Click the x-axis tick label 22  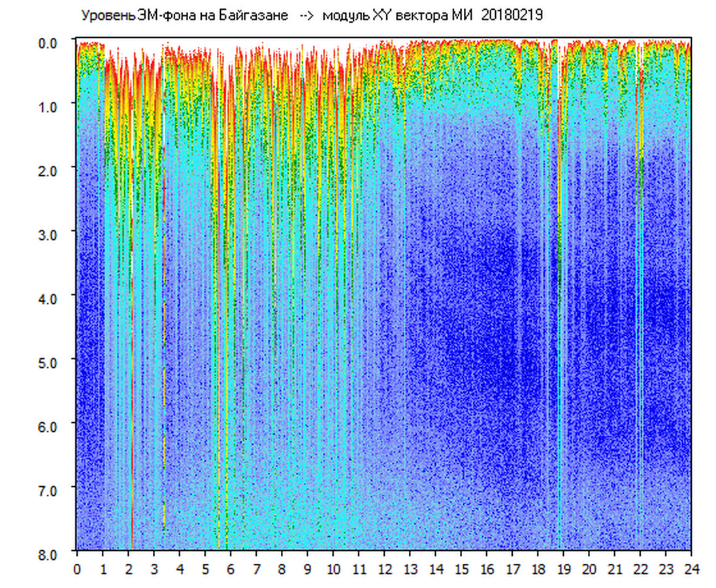pos(641,569)
